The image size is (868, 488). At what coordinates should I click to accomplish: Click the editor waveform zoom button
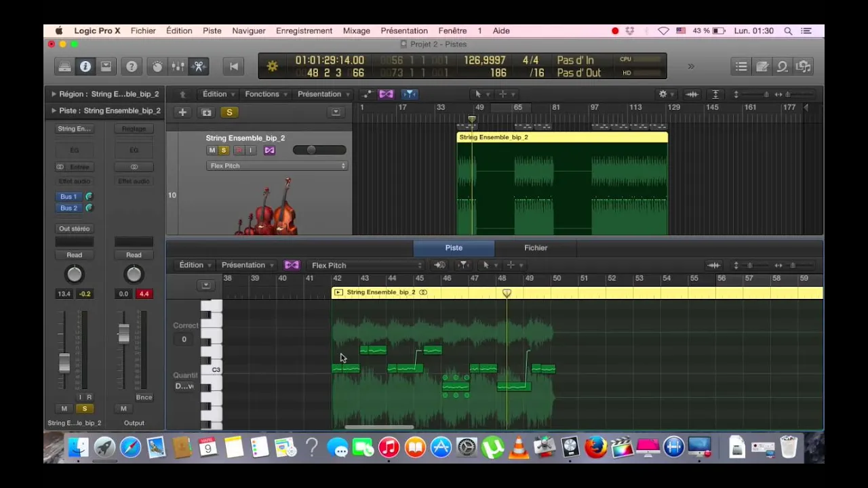pos(713,265)
